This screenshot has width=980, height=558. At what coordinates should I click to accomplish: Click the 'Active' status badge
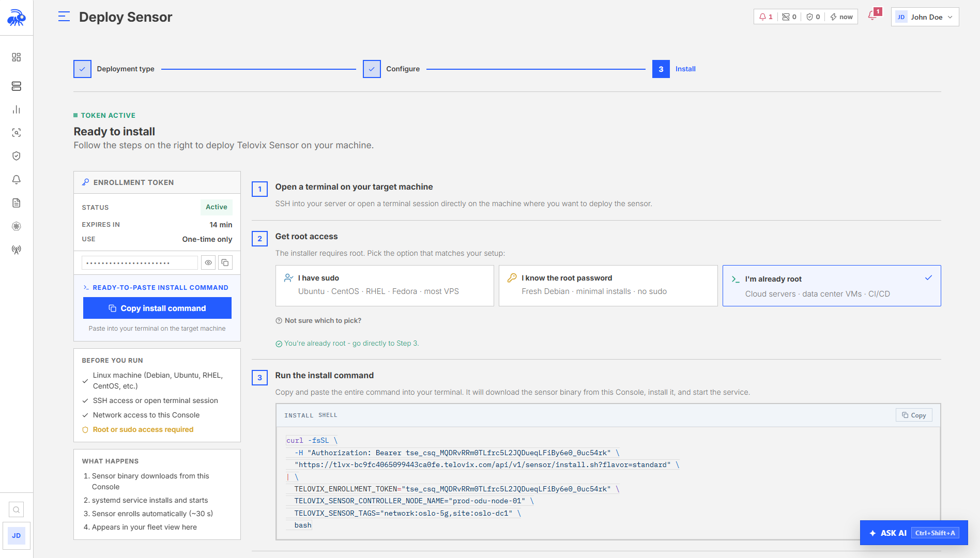coord(216,207)
